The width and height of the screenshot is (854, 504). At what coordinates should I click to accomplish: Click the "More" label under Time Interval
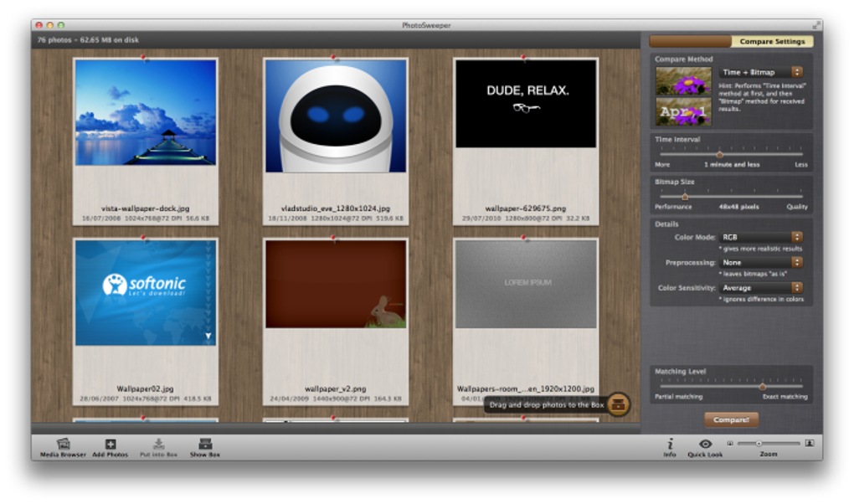click(x=662, y=165)
